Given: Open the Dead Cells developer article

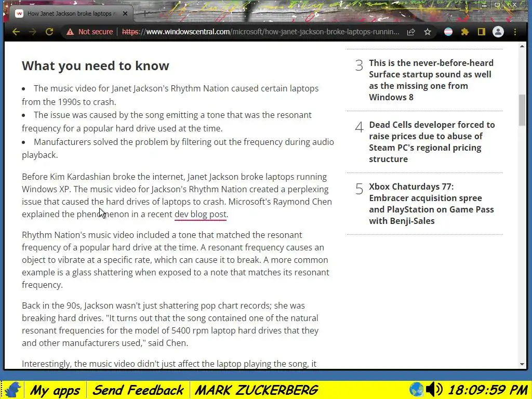Looking at the screenshot, I should pyautogui.click(x=432, y=142).
